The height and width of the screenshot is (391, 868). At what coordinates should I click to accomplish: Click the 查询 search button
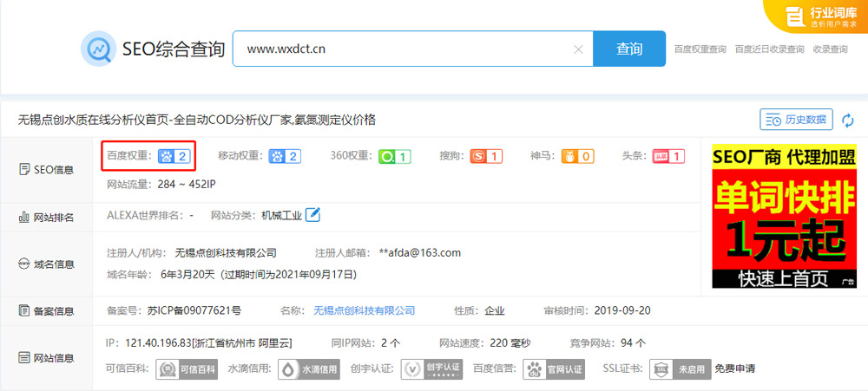coord(628,49)
